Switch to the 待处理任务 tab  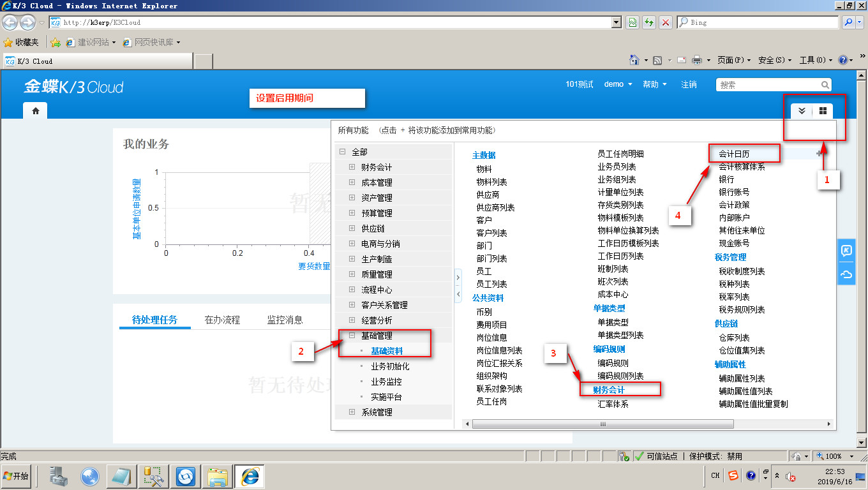pos(154,320)
